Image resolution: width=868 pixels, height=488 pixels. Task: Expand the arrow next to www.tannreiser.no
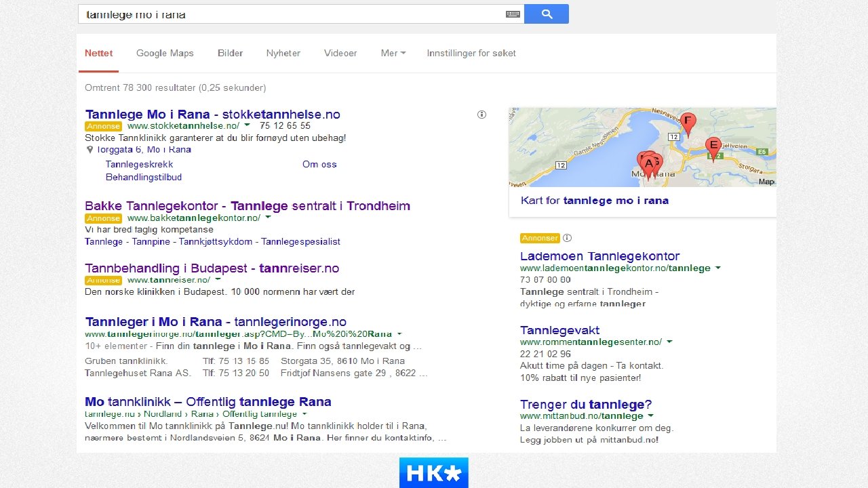coord(218,280)
